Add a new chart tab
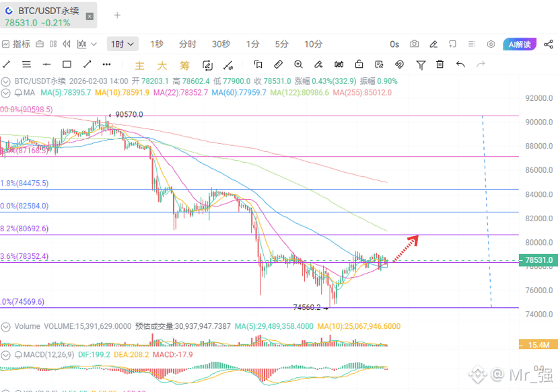Image resolution: width=558 pixels, height=392 pixels. point(117,15)
